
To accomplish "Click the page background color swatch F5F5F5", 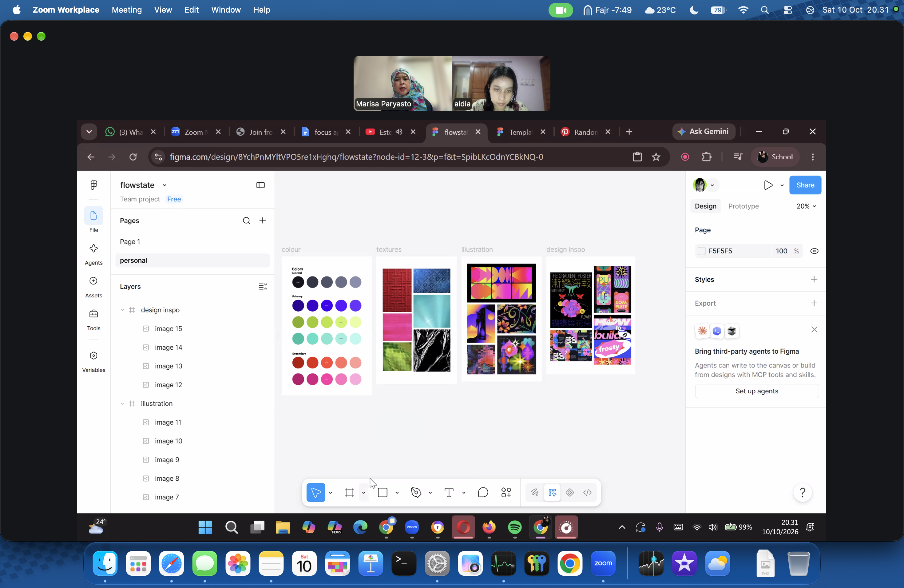I will (x=702, y=251).
